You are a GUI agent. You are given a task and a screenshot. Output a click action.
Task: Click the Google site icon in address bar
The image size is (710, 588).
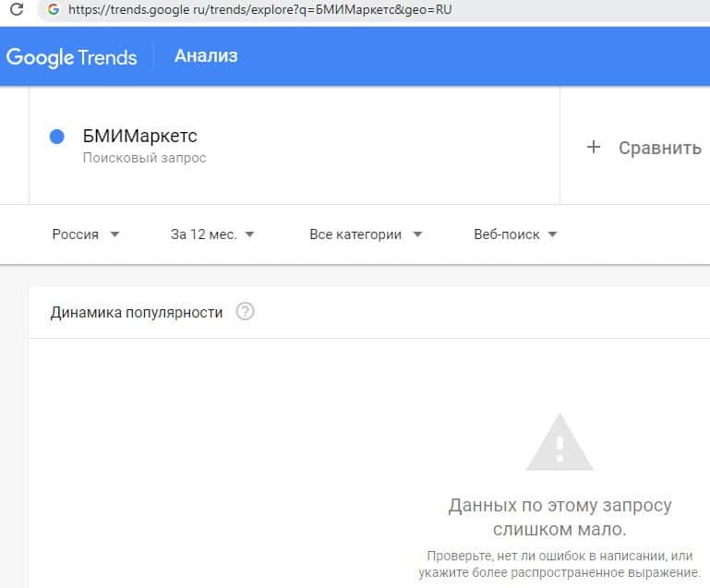(x=53, y=10)
